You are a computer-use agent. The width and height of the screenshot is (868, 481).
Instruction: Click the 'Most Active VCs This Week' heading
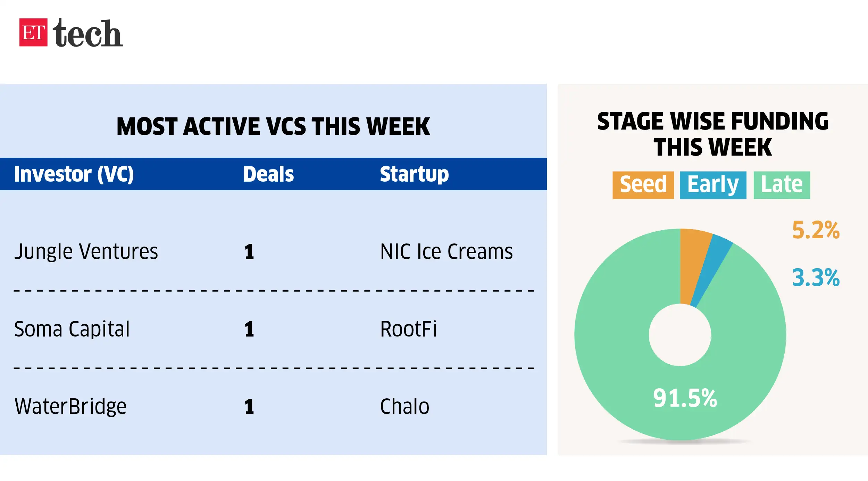tap(273, 126)
